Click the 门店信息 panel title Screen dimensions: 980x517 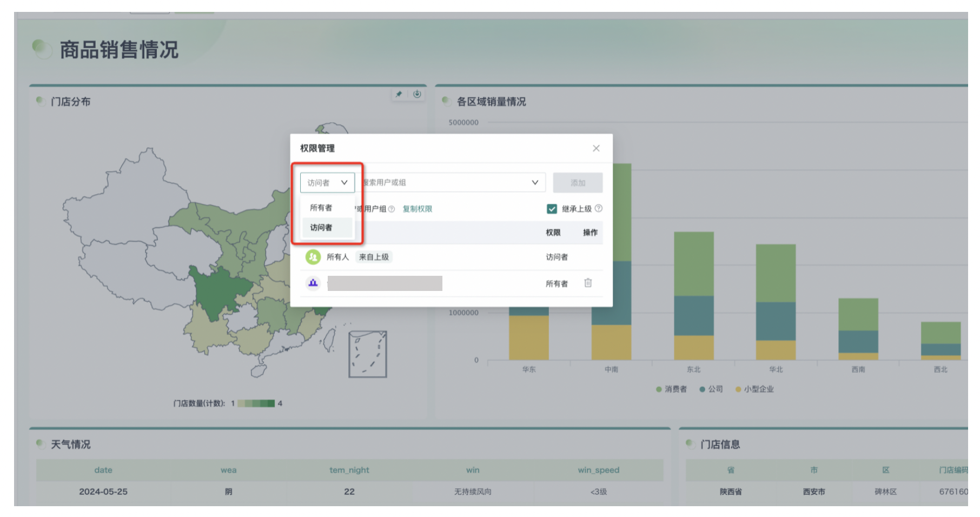coord(720,445)
